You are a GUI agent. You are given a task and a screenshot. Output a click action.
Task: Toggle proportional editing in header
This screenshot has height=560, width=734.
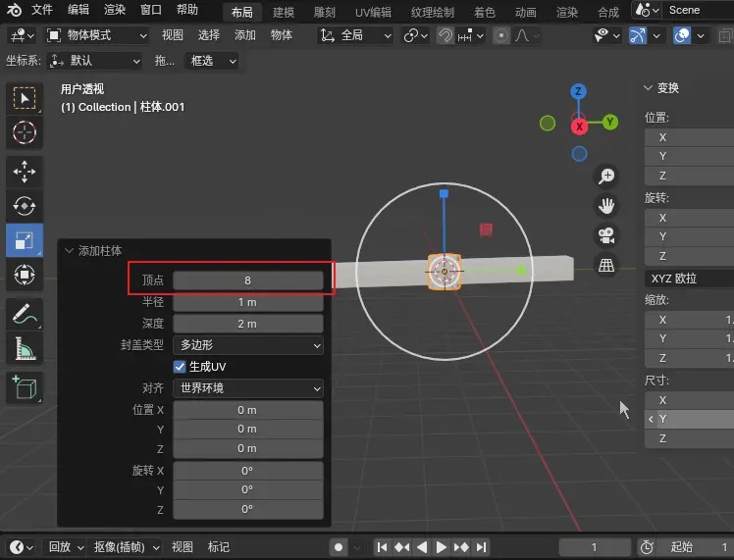pos(501,35)
